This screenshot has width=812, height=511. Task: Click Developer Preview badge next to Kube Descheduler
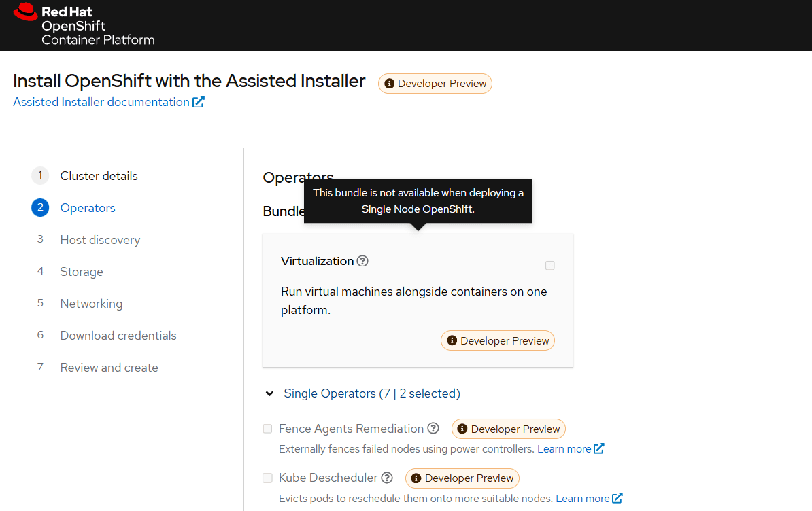point(462,478)
